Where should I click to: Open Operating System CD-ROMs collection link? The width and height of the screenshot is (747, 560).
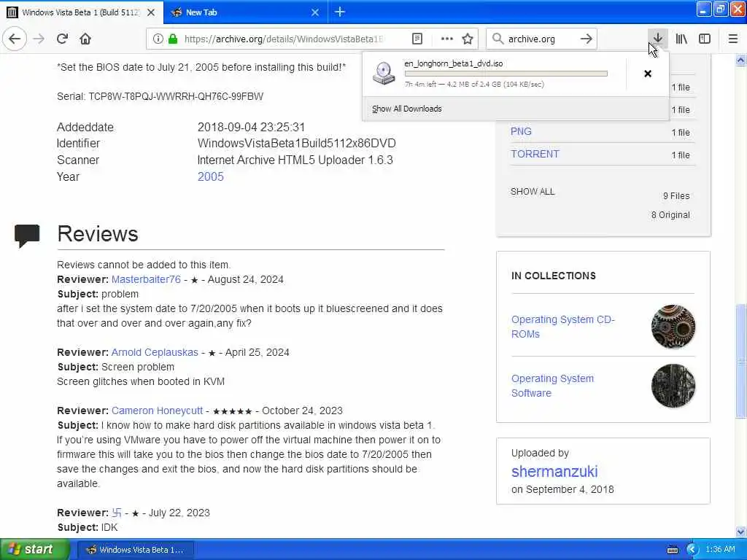click(x=563, y=327)
